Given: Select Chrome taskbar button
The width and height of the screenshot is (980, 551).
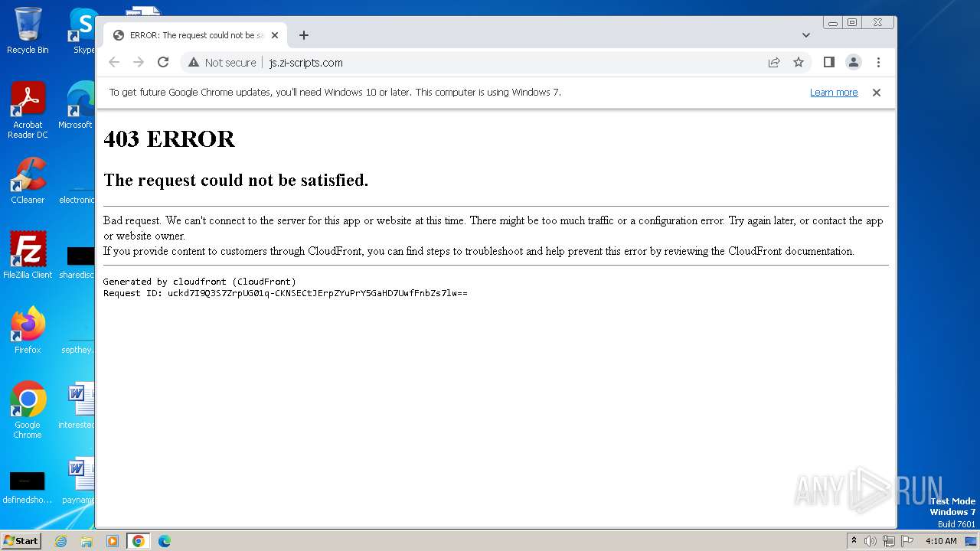Looking at the screenshot, I should click(x=138, y=541).
